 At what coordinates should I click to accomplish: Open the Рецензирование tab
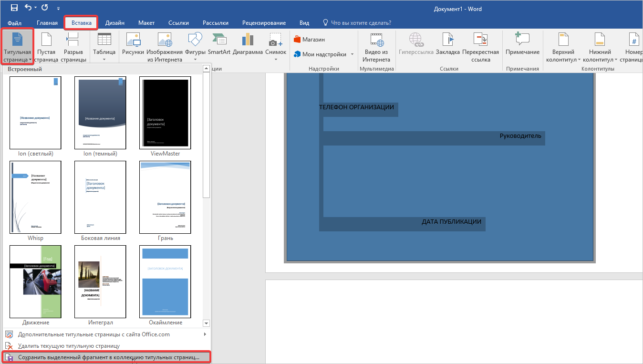264,23
